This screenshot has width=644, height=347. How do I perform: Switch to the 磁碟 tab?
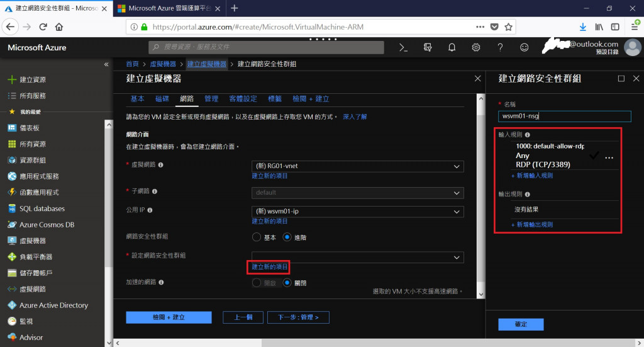[x=162, y=99]
